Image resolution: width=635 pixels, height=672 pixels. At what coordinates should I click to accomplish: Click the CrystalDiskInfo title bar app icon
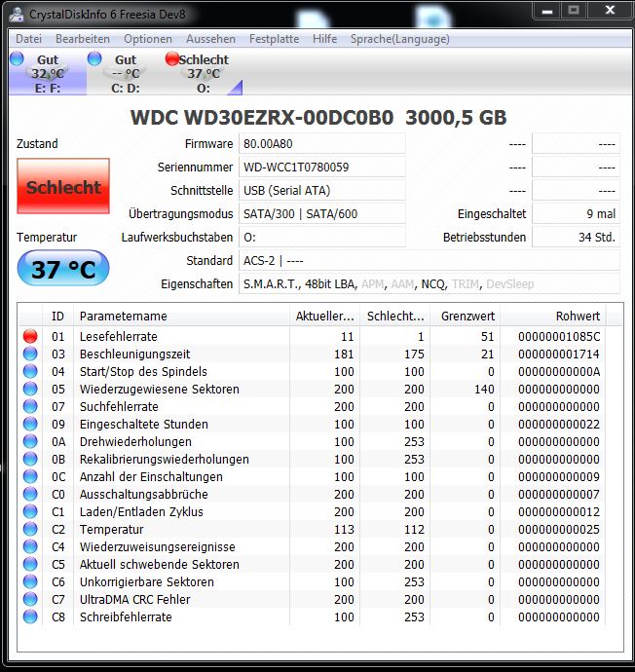click(x=17, y=15)
